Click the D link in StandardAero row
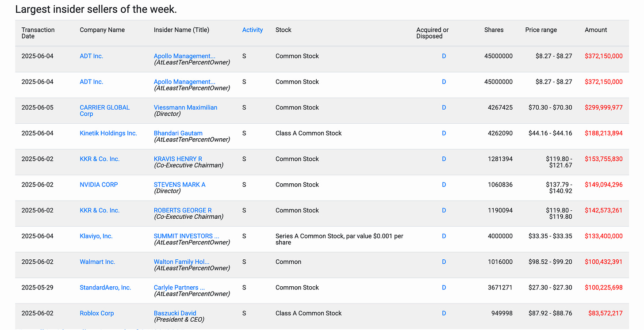Screen dimensions: 644x330 [x=444, y=287]
